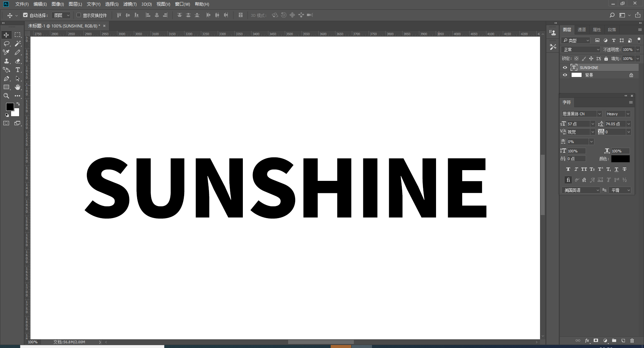This screenshot has width=644, height=348.
Task: Select the Magic Wand tool
Action: coord(17,44)
